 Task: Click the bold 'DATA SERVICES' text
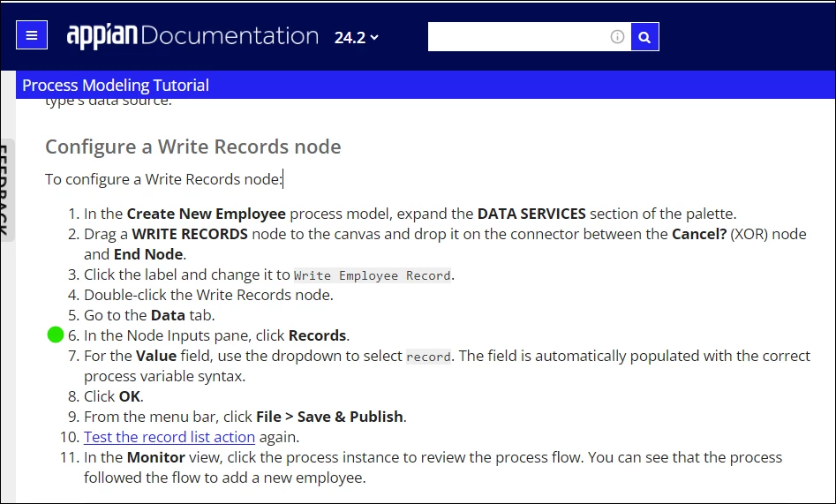pos(531,214)
